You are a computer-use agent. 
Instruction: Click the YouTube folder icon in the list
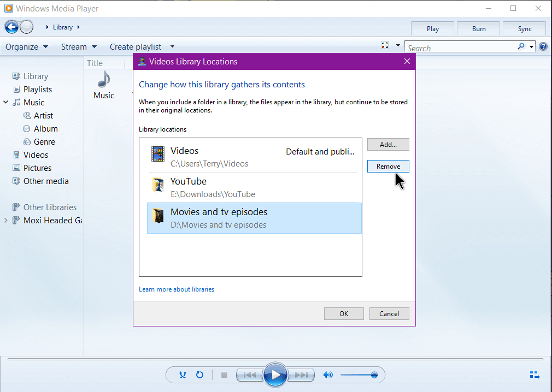click(158, 185)
